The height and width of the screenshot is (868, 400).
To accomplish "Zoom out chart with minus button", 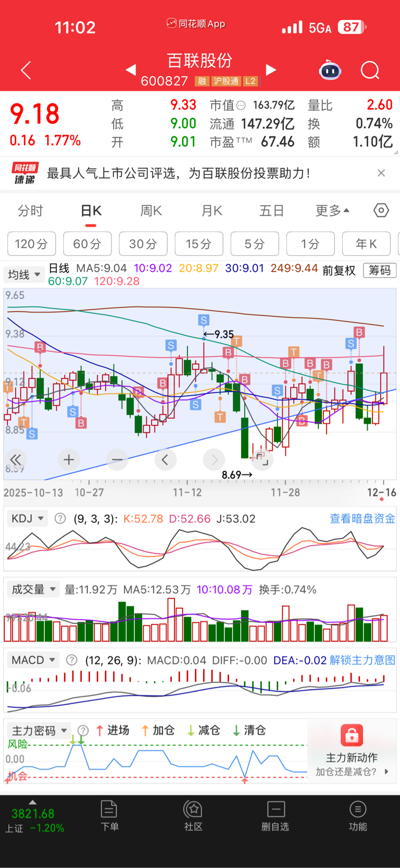I will pos(117,460).
